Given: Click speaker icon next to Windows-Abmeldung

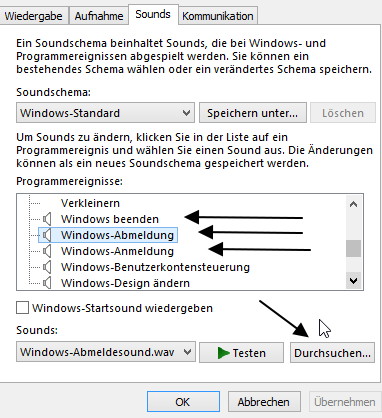Looking at the screenshot, I should click(47, 235).
